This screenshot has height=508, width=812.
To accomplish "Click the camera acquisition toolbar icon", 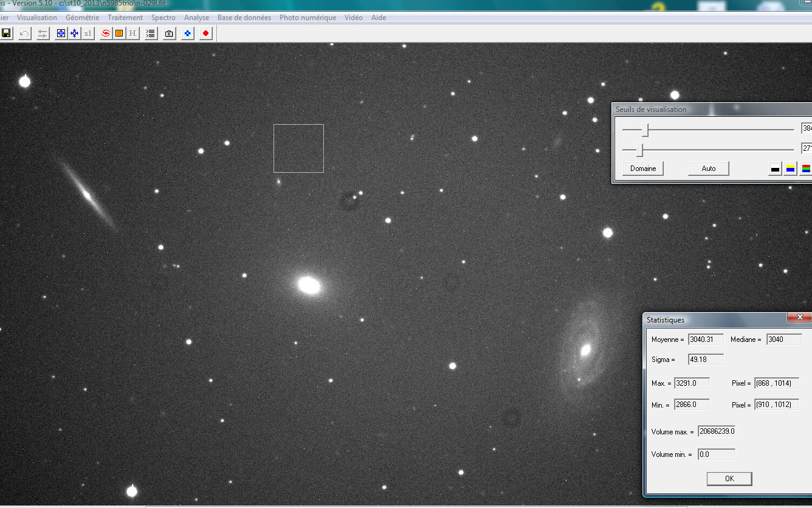I will point(169,33).
